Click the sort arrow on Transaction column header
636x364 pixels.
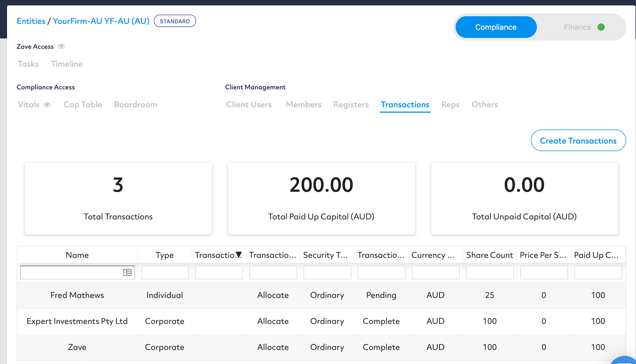(239, 255)
